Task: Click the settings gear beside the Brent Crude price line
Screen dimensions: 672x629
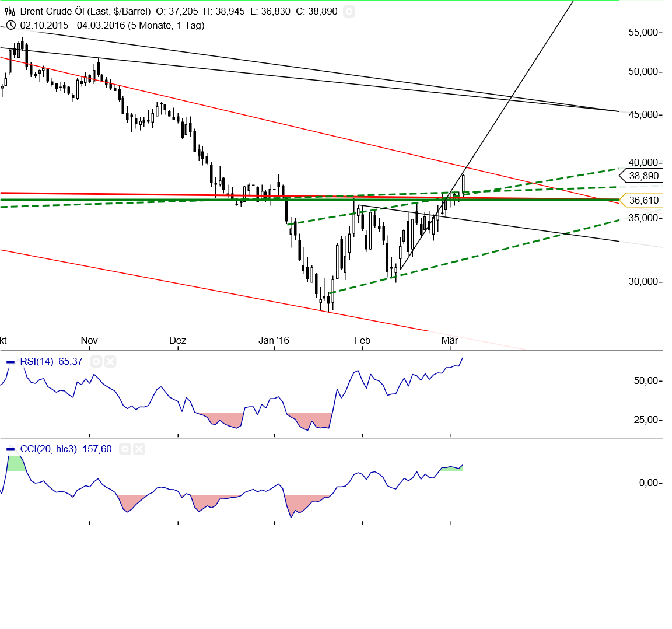Action: [x=349, y=11]
